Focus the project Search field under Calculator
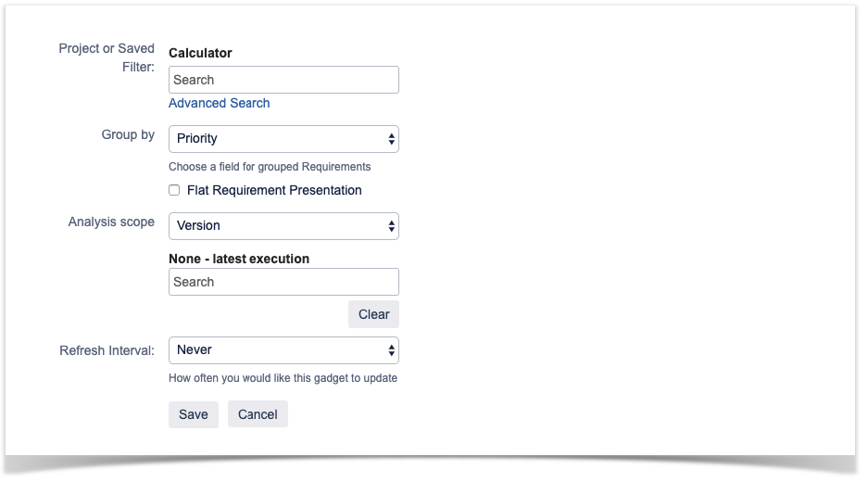Screen dimensions: 868x482 [x=283, y=80]
